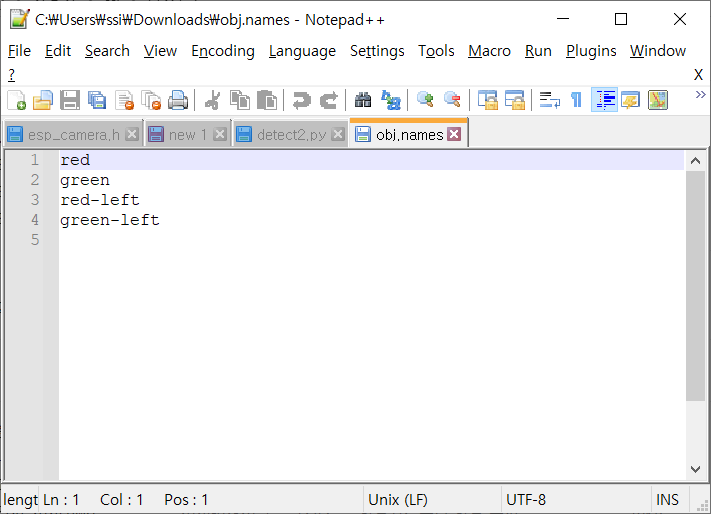The image size is (711, 514).
Task: Expand hidden toolbar items chevron
Action: pos(701,95)
